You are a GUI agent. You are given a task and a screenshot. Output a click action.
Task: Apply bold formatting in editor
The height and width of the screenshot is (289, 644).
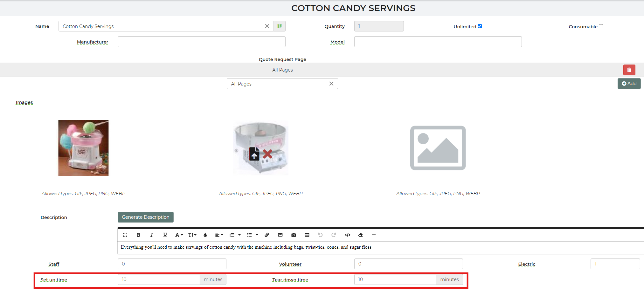(x=138, y=235)
